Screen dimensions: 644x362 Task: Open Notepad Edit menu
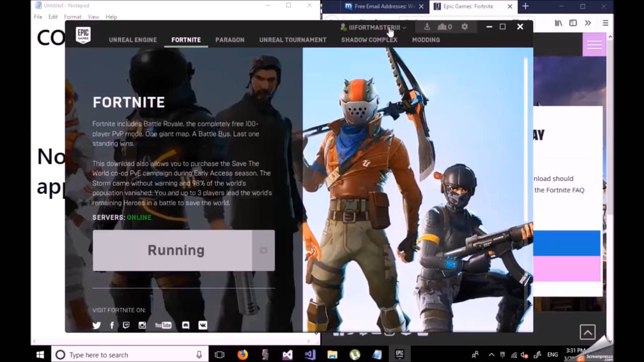(x=53, y=17)
